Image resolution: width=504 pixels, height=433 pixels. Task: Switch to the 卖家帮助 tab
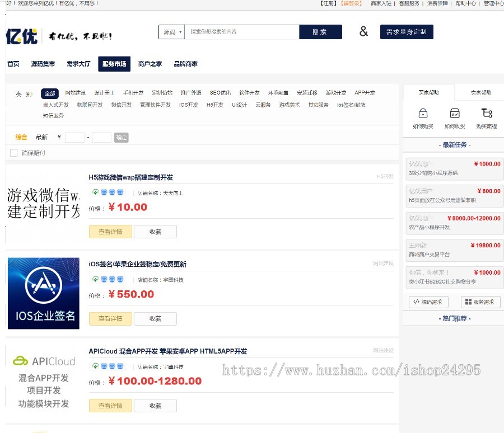click(x=480, y=92)
